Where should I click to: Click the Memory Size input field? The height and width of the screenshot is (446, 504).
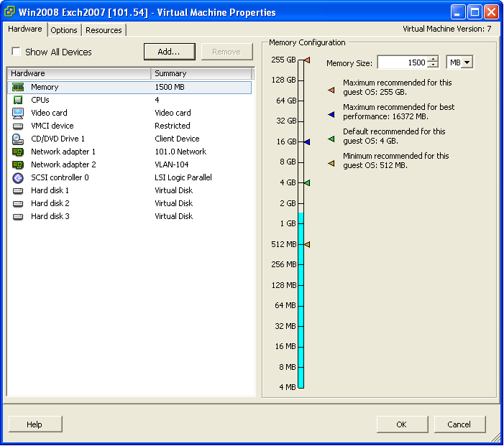tap(403, 62)
